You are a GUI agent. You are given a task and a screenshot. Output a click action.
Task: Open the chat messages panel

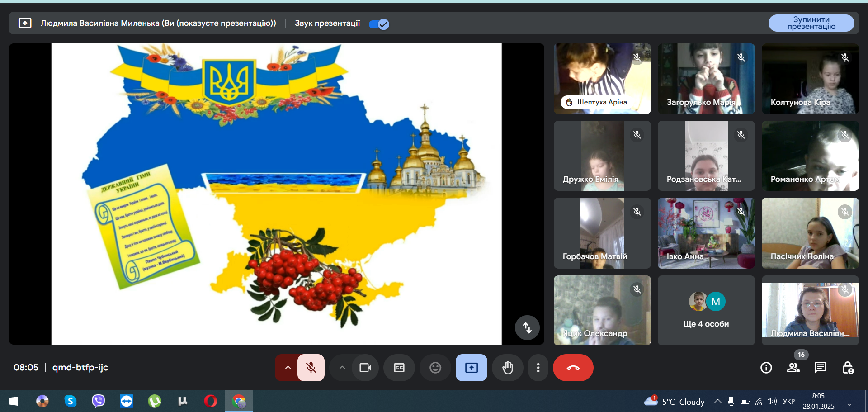[821, 368]
